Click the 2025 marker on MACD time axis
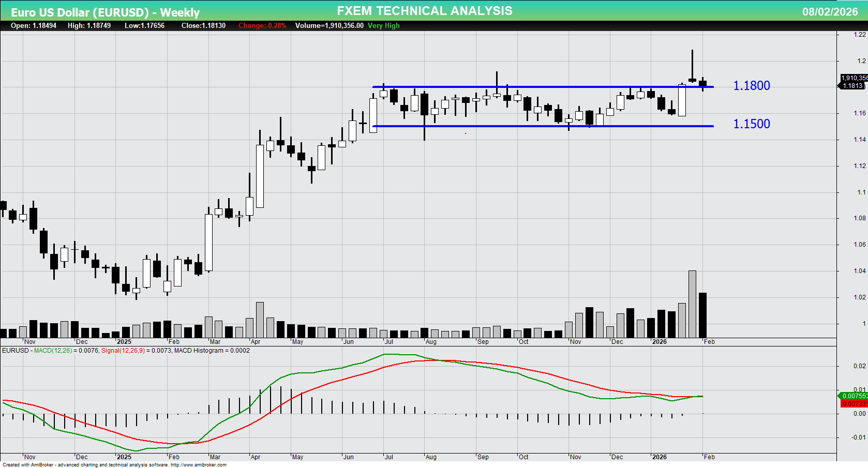 124,457
